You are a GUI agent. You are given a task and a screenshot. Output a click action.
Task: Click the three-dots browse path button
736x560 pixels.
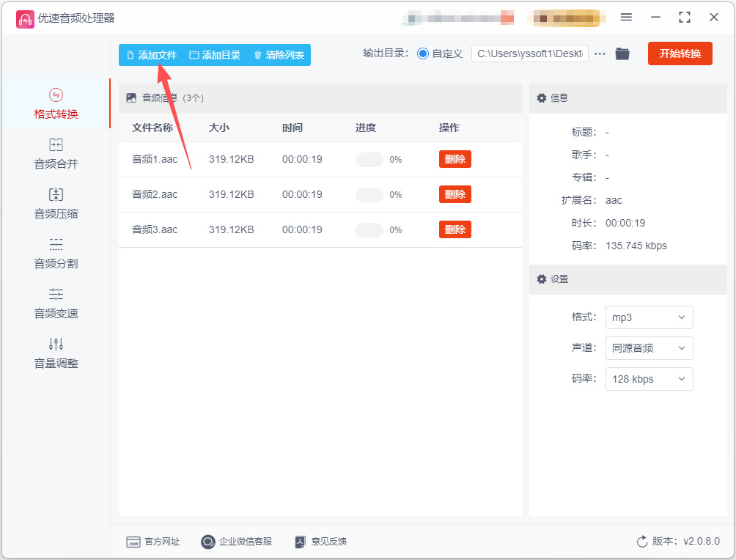click(600, 54)
